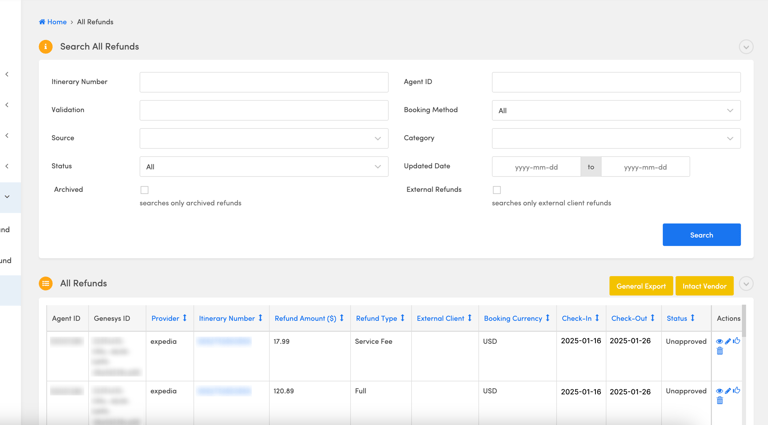768x425 pixels.
Task: Click the trash icon for the Full refund row
Action: point(719,401)
